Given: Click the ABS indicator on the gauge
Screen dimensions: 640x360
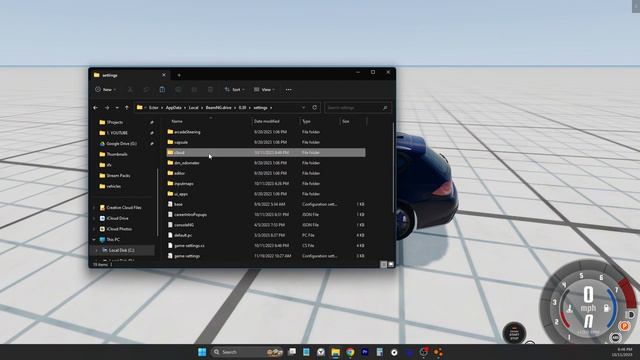Looking at the screenshot, I should pos(616,338).
